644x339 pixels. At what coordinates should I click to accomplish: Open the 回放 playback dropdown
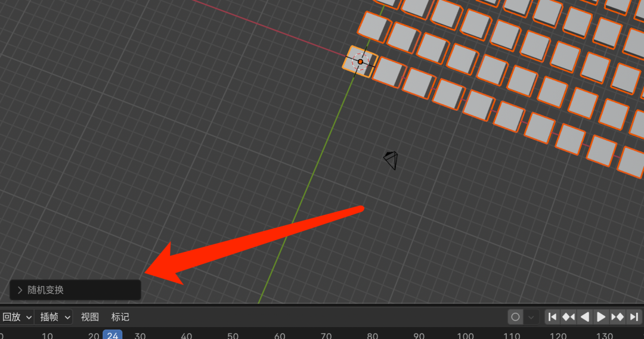[x=17, y=317]
